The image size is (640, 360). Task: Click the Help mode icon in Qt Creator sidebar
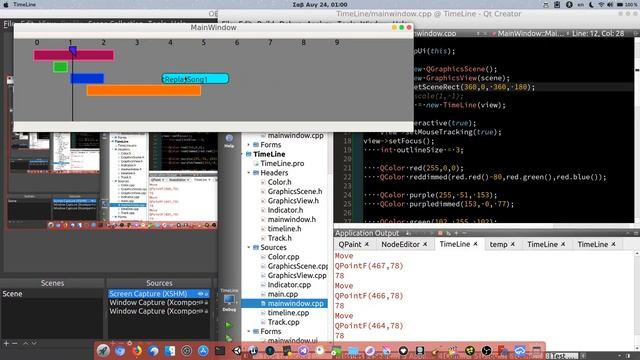point(229,141)
